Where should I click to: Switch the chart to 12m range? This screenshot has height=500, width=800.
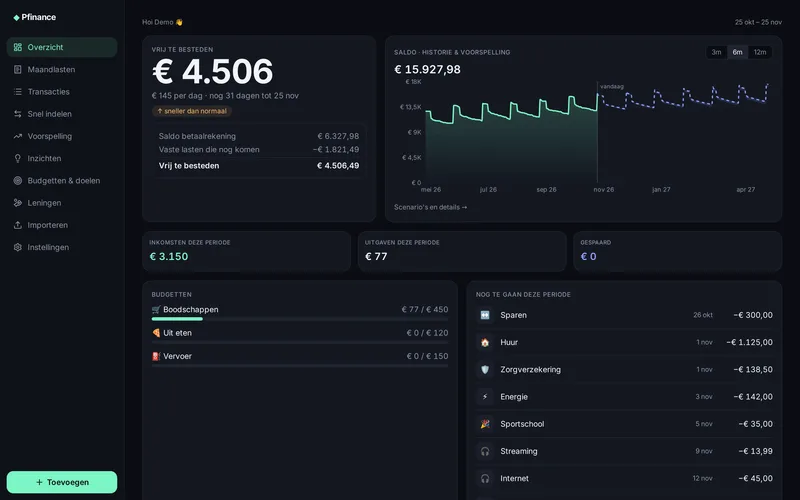point(760,52)
